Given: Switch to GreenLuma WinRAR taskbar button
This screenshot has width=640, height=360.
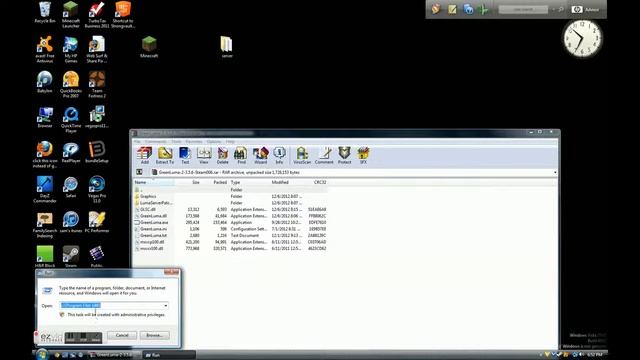Looking at the screenshot, I should (114, 355).
